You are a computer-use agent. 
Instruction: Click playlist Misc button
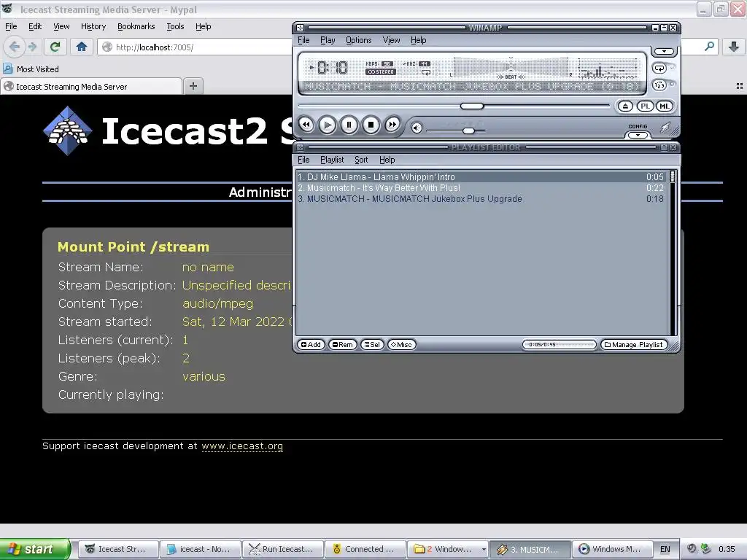402,345
